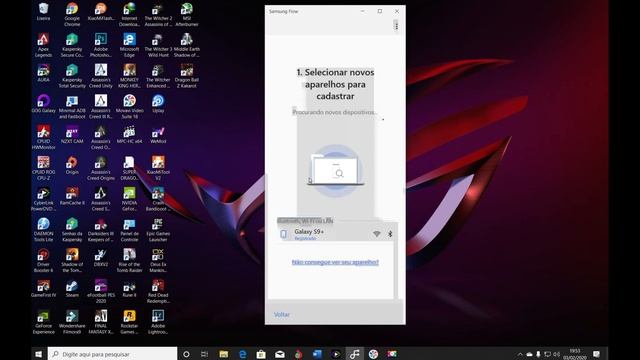Click the phone icon beside Galaxy S9+

pyautogui.click(x=283, y=234)
